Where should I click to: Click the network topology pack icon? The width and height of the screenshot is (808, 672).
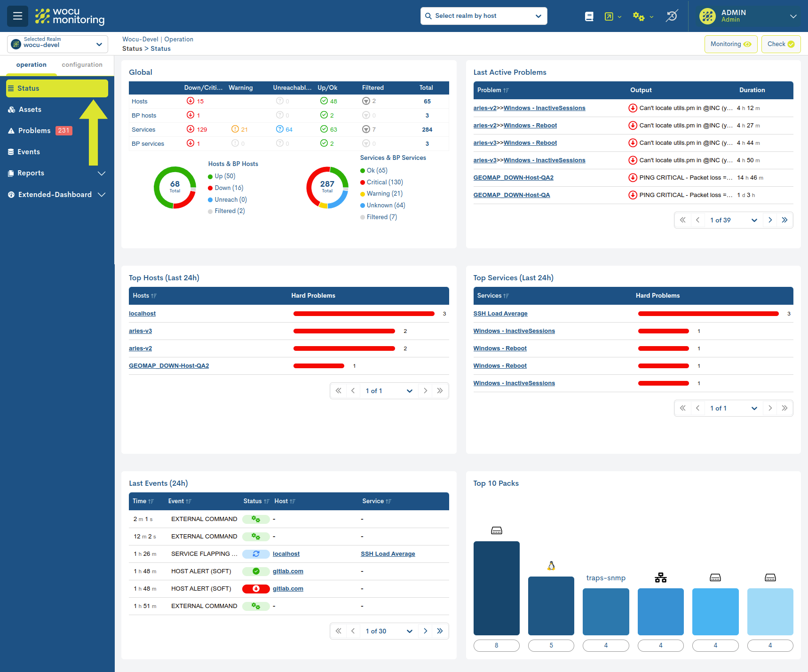[661, 577]
